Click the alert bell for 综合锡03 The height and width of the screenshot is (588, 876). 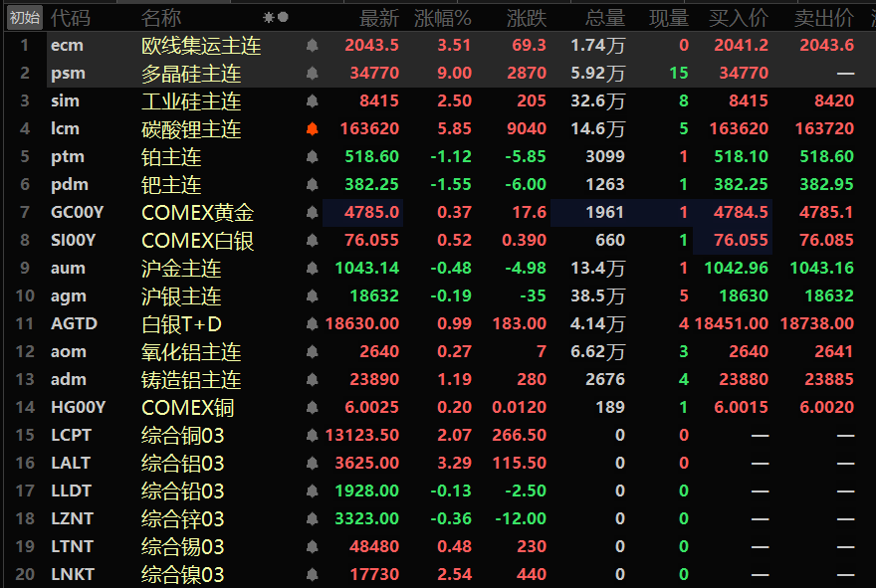point(313,546)
